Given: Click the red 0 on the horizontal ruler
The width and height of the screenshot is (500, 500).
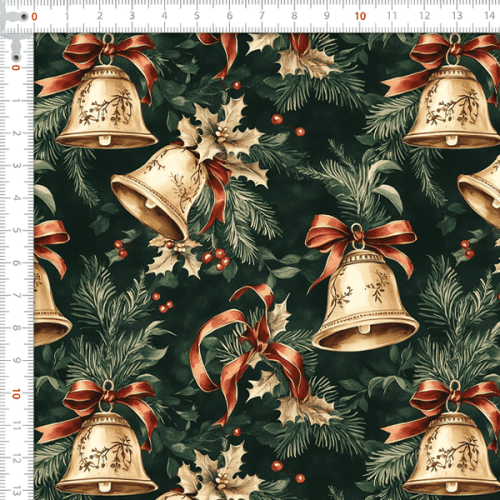Looking at the screenshot, I should pos(34,17).
